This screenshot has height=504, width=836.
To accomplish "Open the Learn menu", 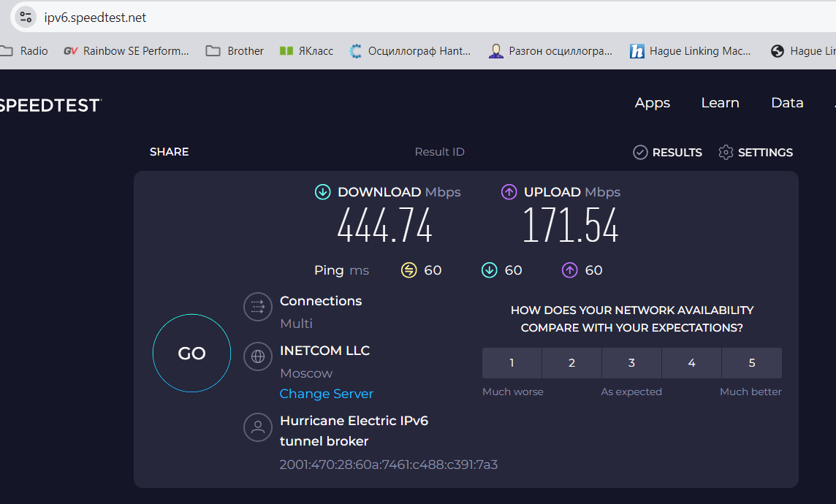I will click(x=720, y=103).
